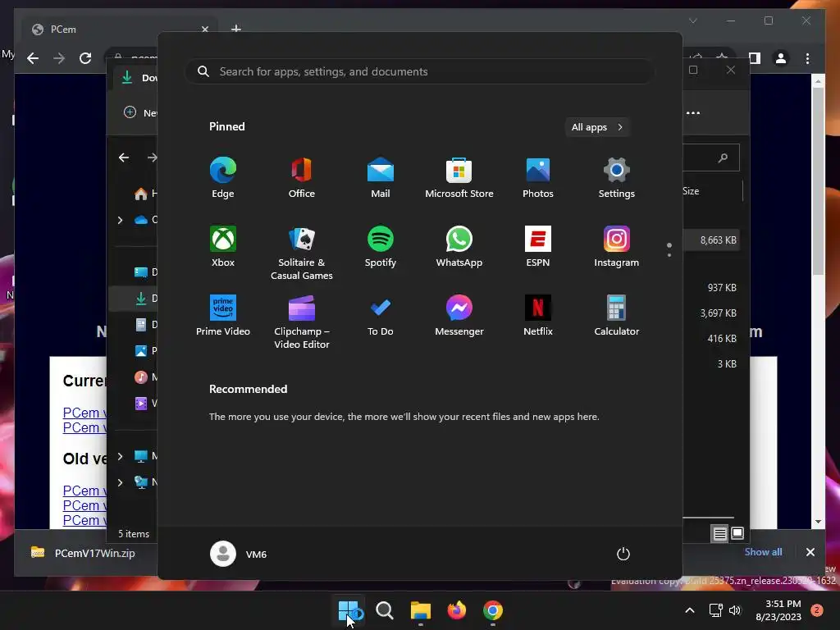The height and width of the screenshot is (630, 840).
Task: Launch the Xbox app
Action: (x=223, y=246)
